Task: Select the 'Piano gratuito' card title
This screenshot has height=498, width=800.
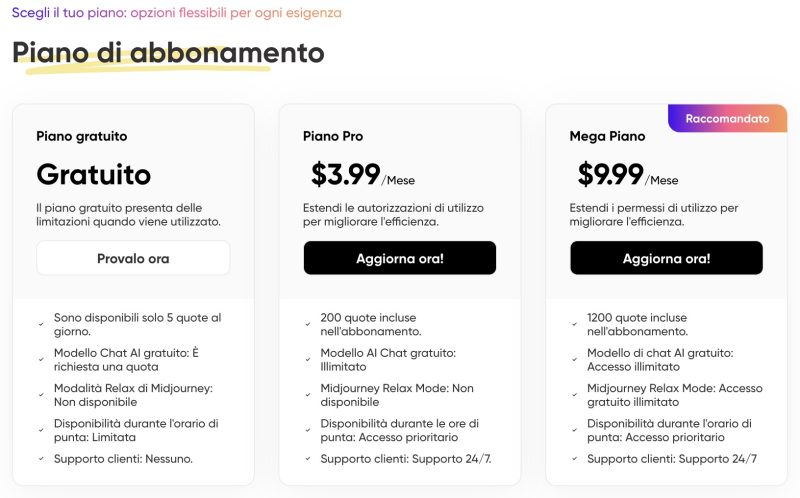Action: [82, 136]
